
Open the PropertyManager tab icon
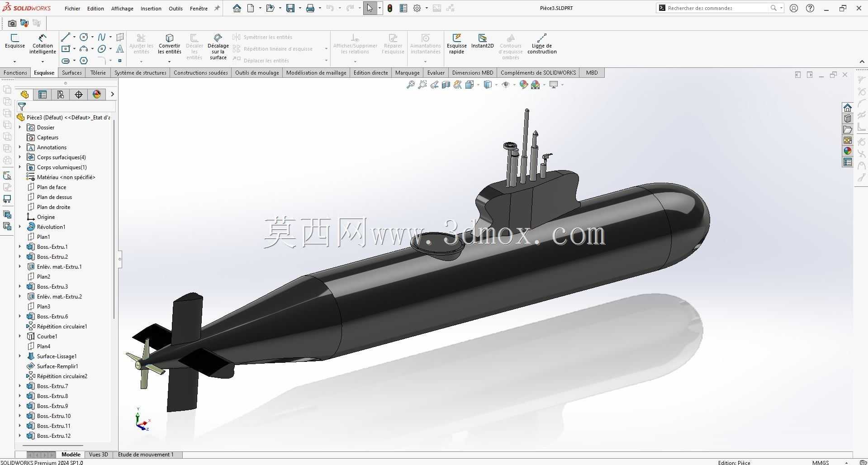pyautogui.click(x=43, y=94)
